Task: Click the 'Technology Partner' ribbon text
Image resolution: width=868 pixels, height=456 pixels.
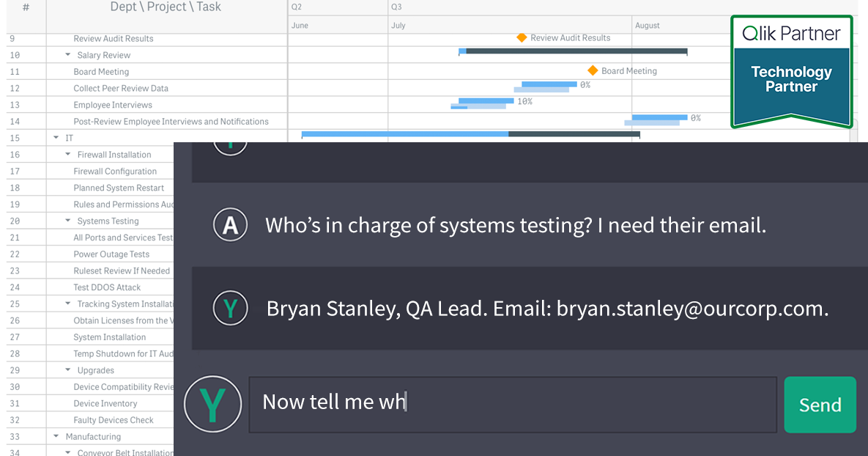Action: pyautogui.click(x=791, y=78)
